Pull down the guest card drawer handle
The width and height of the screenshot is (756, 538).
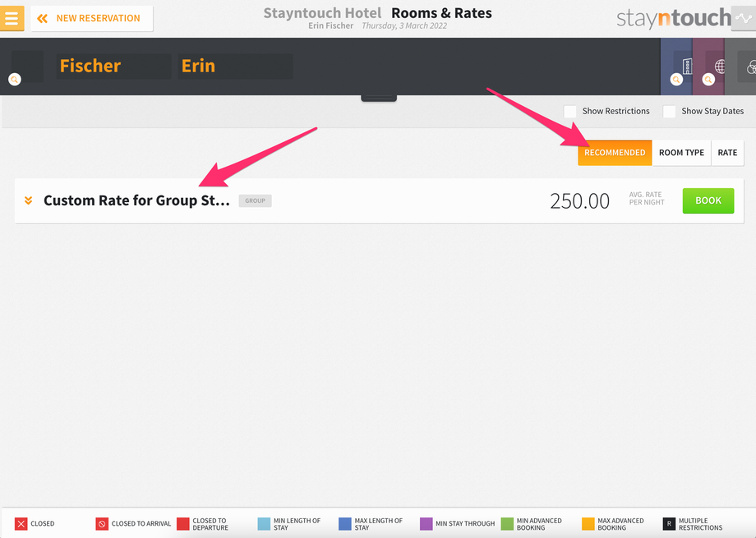[x=379, y=99]
